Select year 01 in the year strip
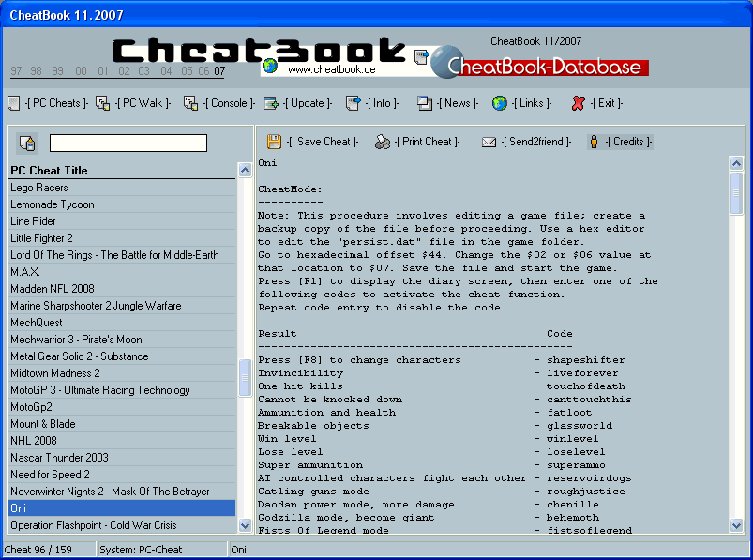This screenshot has height=560, width=753. pyautogui.click(x=103, y=71)
